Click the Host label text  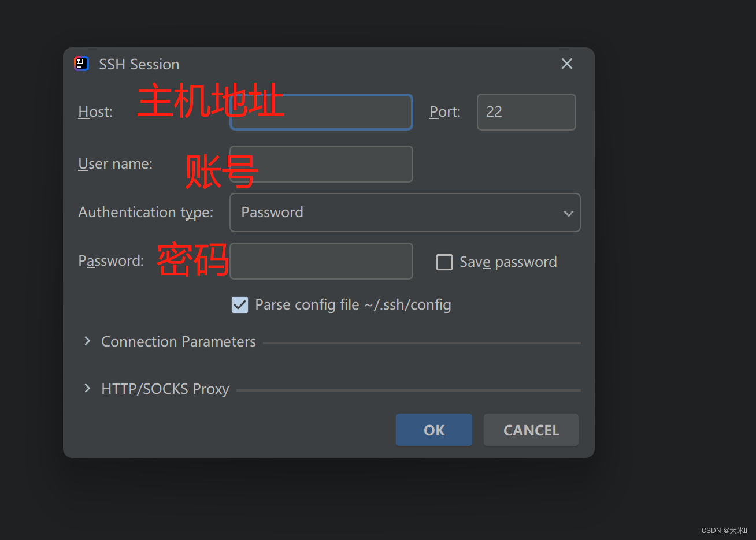(95, 111)
